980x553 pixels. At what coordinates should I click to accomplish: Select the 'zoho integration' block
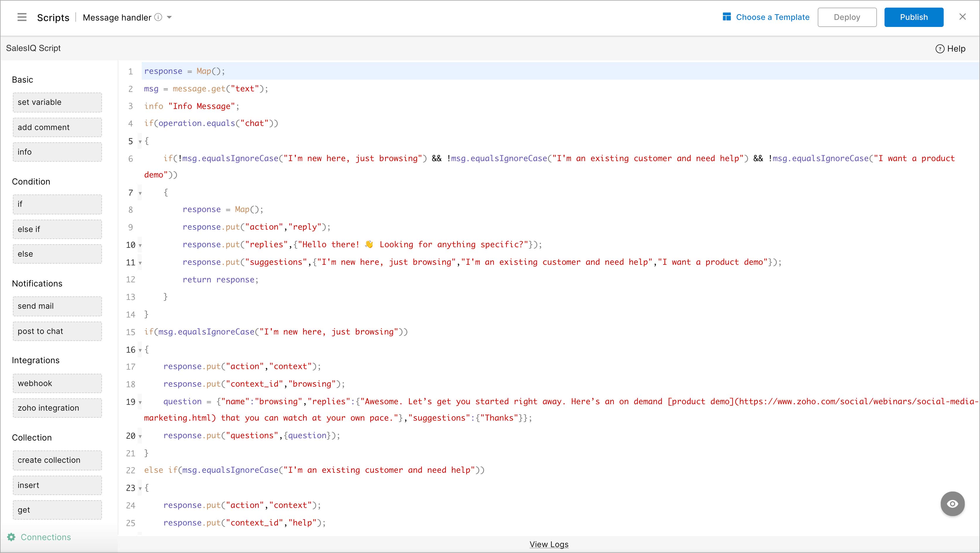(x=57, y=408)
